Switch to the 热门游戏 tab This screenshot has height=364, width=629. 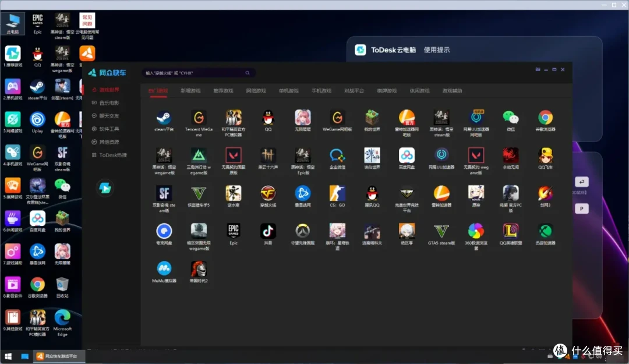[x=158, y=91]
